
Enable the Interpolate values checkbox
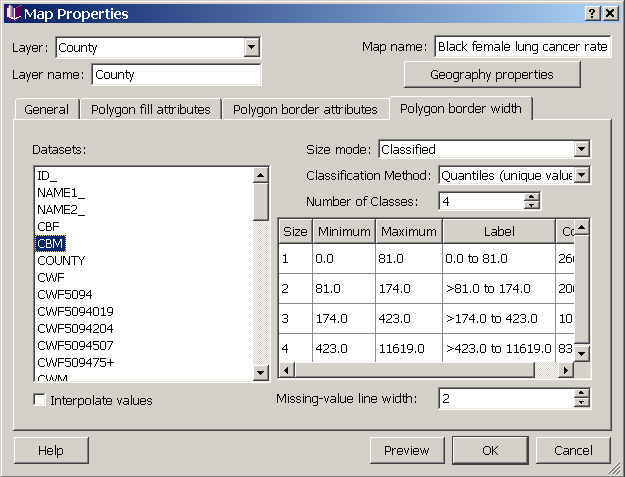coord(40,400)
